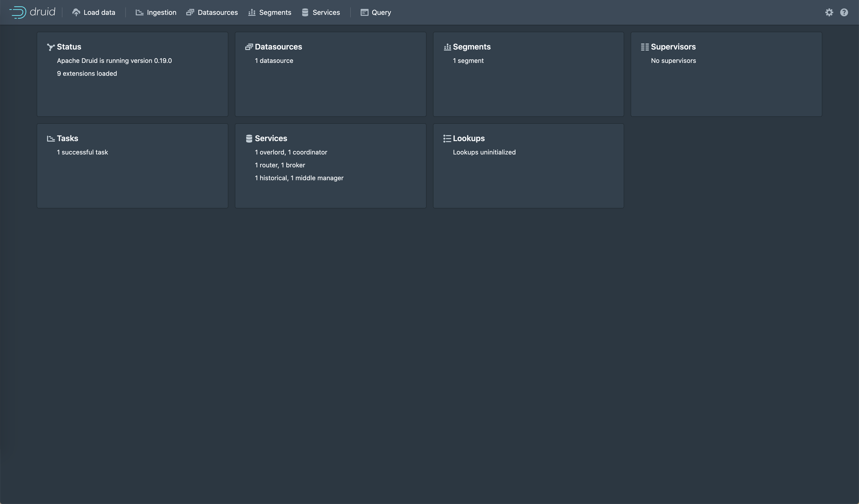
Task: Click the Ingestion chart icon in navbar
Action: [x=139, y=13]
